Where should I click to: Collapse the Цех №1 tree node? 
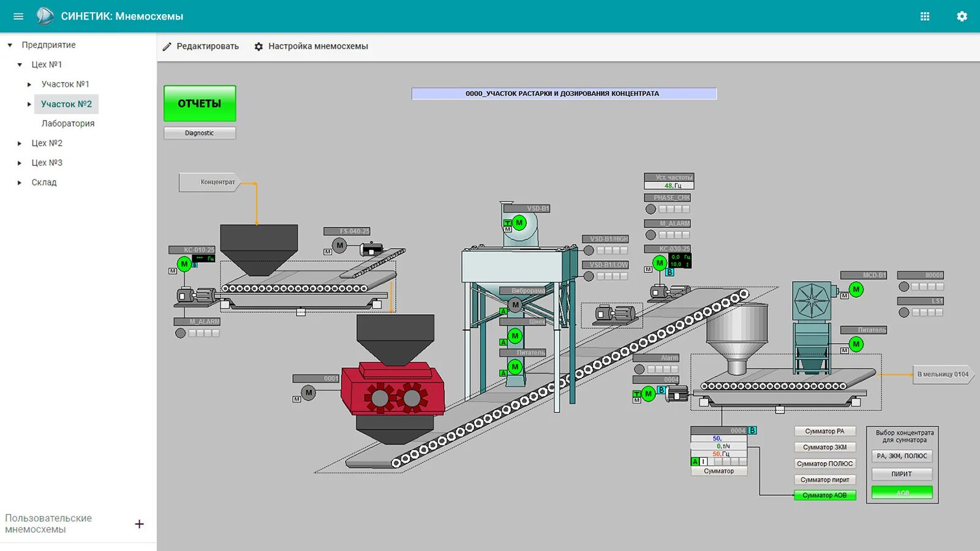pos(20,64)
